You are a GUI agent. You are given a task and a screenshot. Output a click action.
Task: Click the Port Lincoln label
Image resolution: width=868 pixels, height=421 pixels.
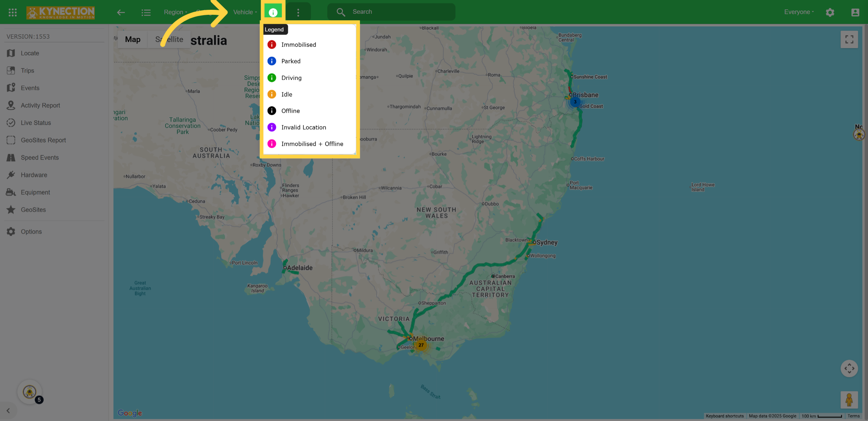pyautogui.click(x=245, y=263)
